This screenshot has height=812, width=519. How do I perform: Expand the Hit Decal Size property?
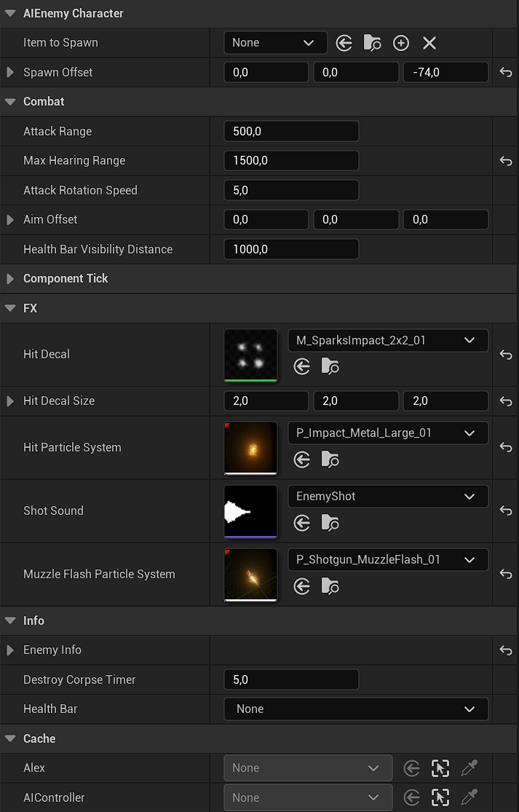click(10, 401)
